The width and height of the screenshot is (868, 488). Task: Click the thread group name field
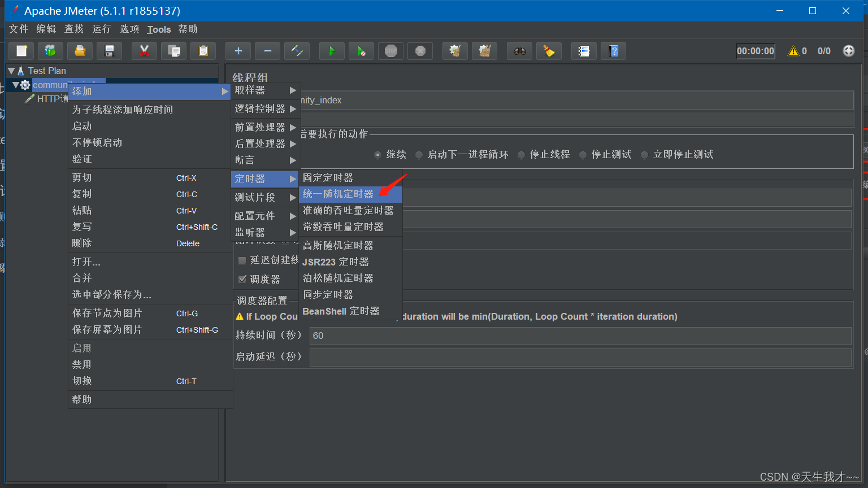pos(576,101)
